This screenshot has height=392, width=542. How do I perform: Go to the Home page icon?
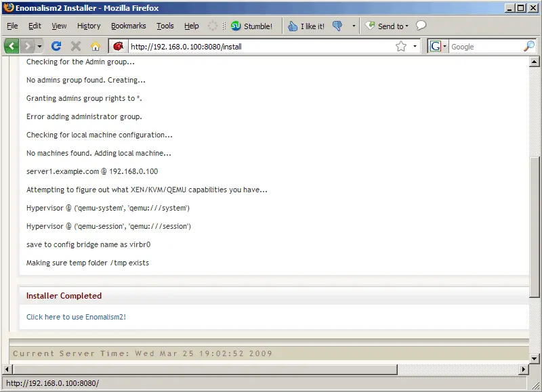coord(96,46)
